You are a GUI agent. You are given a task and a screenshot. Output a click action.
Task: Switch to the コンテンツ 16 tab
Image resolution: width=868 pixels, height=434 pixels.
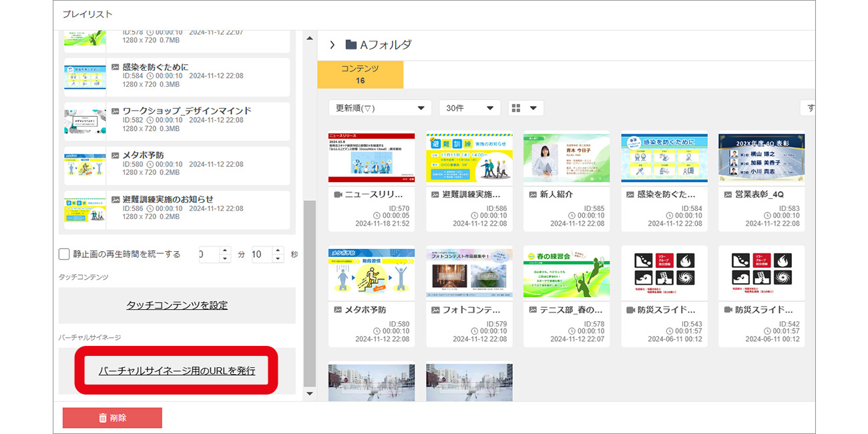click(361, 75)
